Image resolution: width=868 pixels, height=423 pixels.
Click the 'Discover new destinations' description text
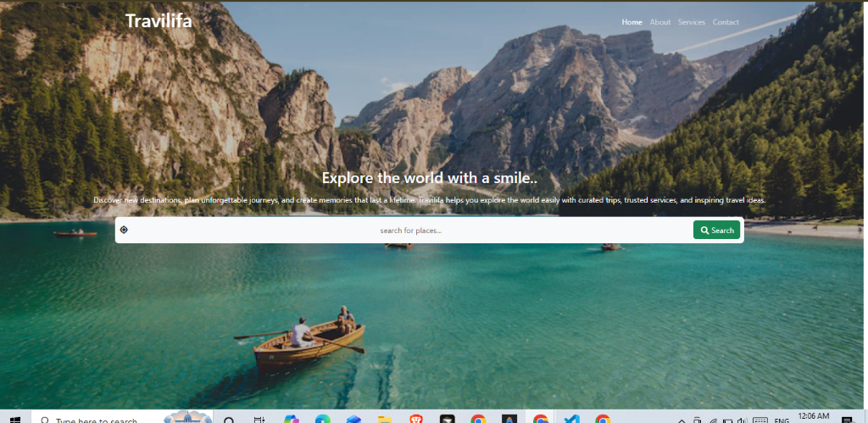430,200
